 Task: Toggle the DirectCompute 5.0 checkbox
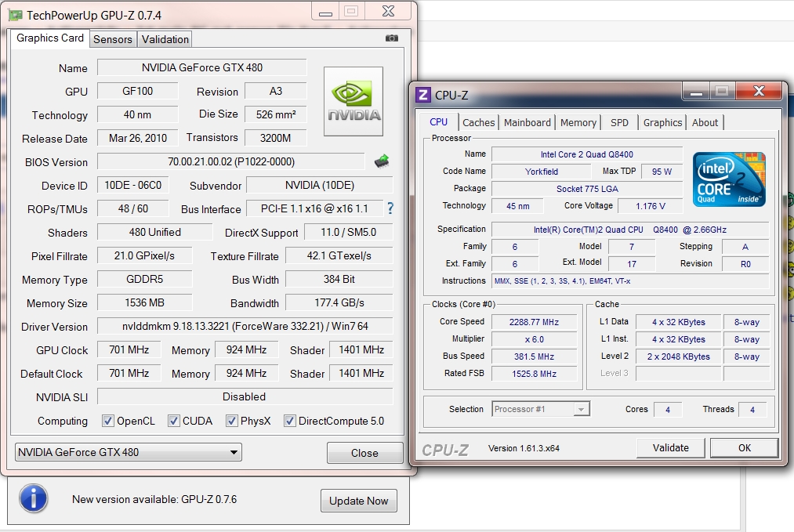click(290, 421)
